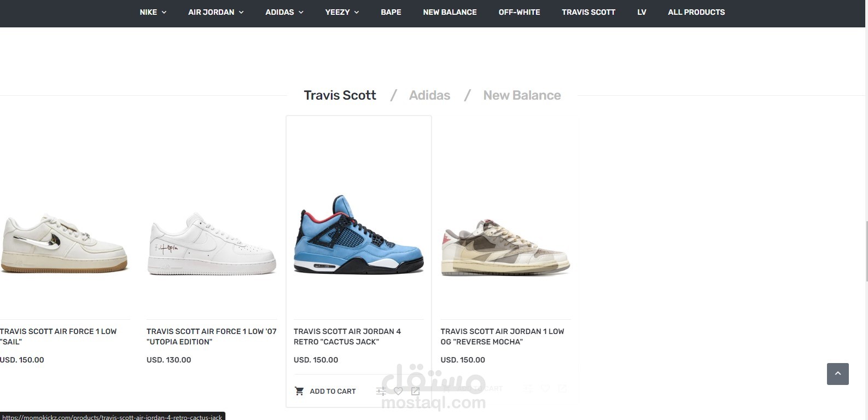Open All Products from the navigation

[696, 12]
